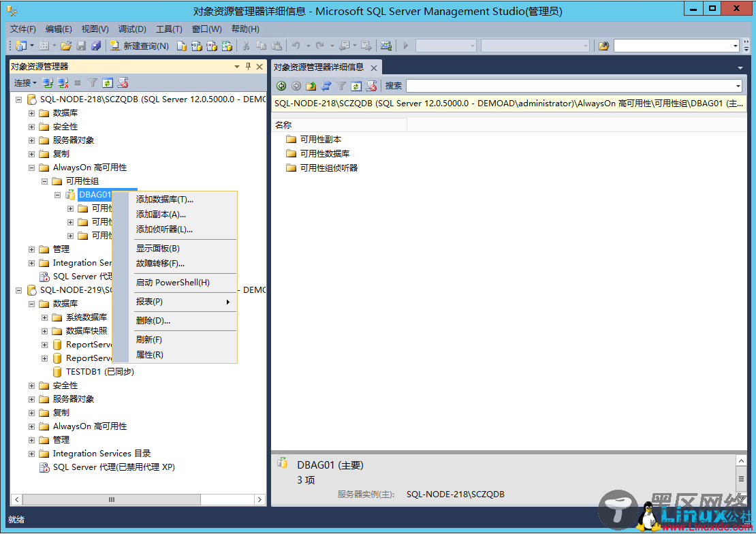Click the 新建查询(N) new query button
The height and width of the screenshot is (534, 756).
click(x=140, y=46)
